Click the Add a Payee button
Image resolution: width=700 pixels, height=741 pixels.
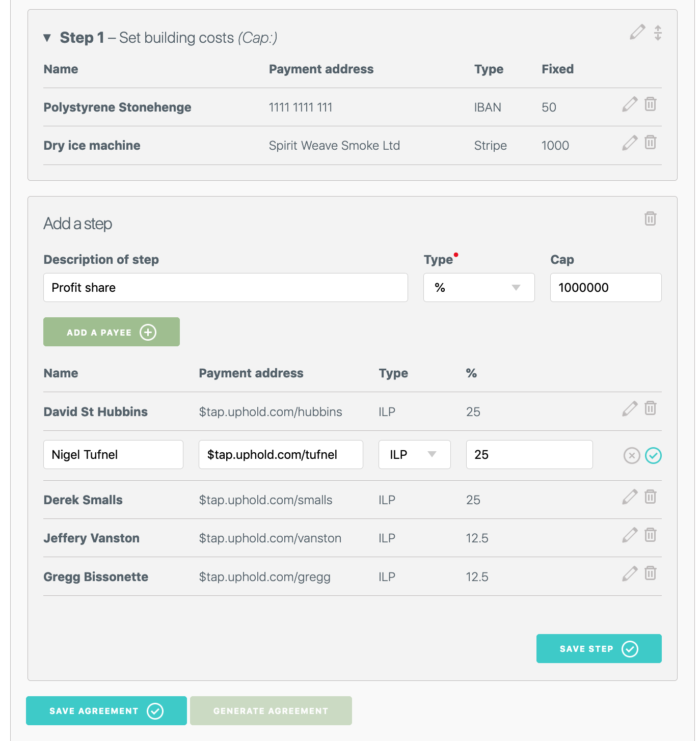point(111,332)
